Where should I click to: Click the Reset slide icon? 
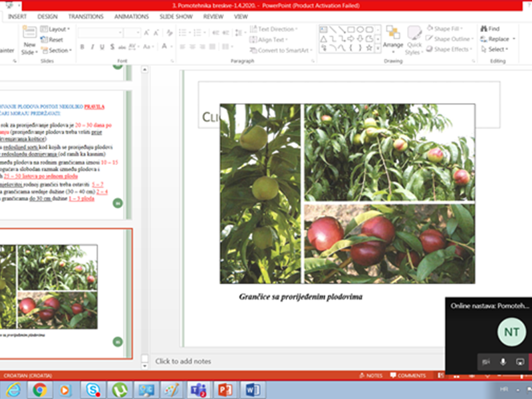[52, 40]
